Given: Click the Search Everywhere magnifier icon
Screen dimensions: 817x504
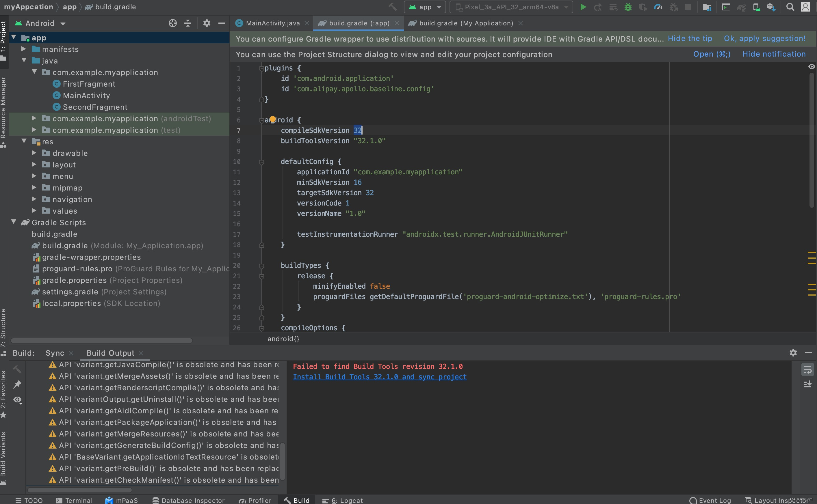Looking at the screenshot, I should click(790, 7).
